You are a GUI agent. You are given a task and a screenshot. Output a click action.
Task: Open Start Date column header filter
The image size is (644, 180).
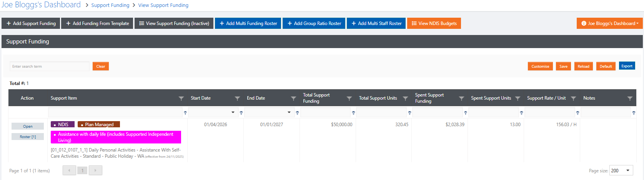pos(237,98)
